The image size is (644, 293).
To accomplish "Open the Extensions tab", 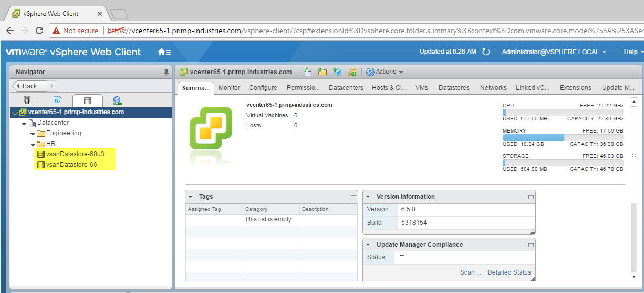I will point(576,88).
